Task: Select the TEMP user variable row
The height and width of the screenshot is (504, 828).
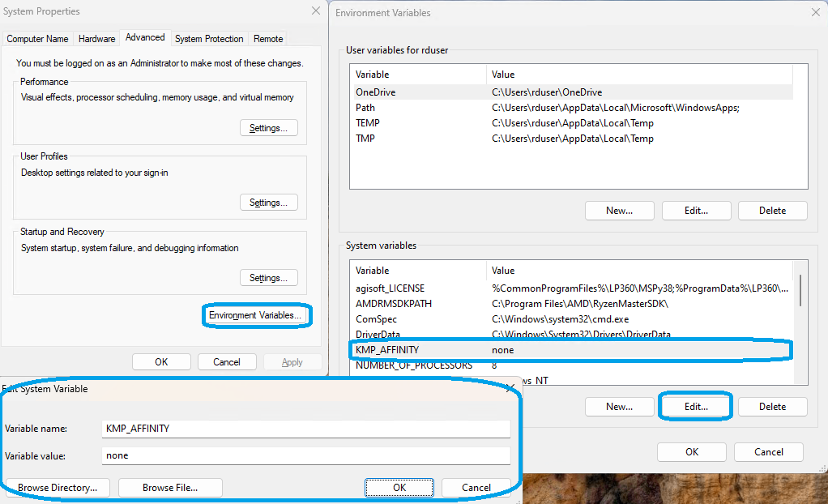Action: click(x=574, y=123)
